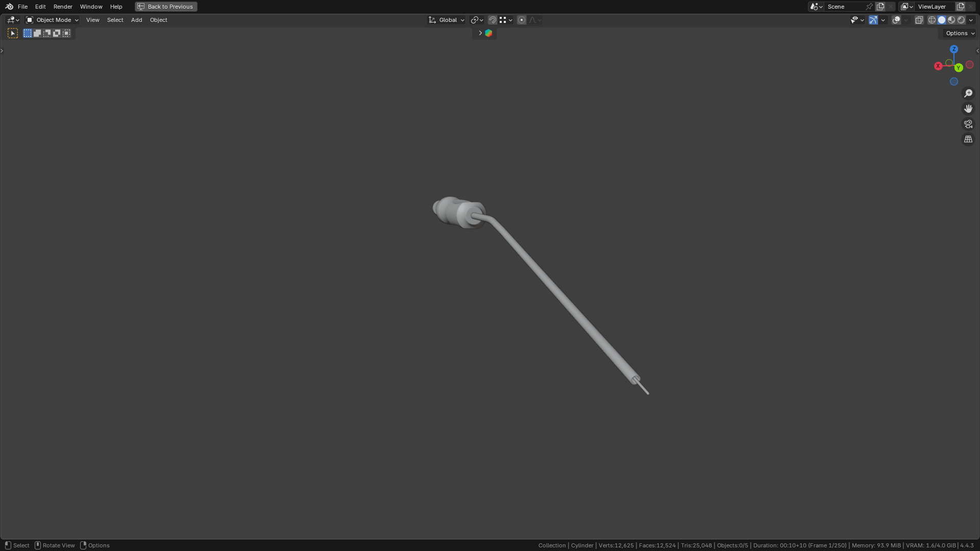Open scene browse dropdown icon
This screenshot has height=551, width=980.
point(816,7)
